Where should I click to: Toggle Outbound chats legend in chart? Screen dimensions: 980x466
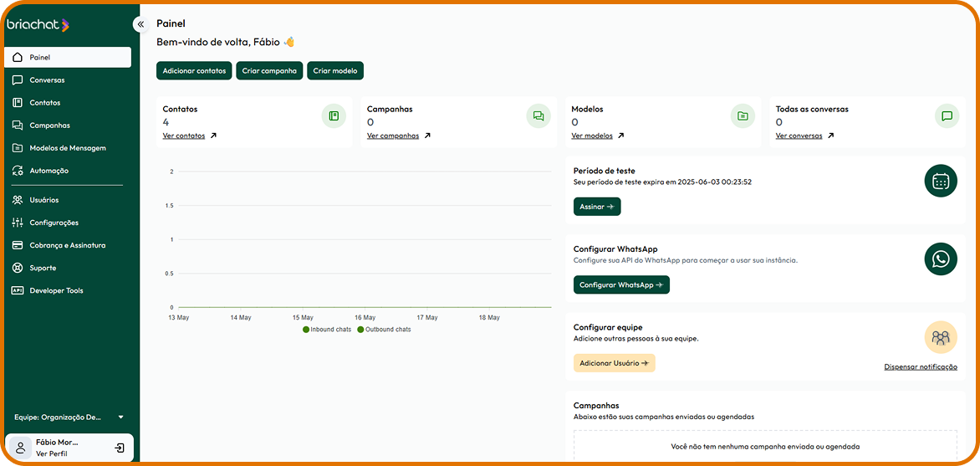(x=384, y=330)
